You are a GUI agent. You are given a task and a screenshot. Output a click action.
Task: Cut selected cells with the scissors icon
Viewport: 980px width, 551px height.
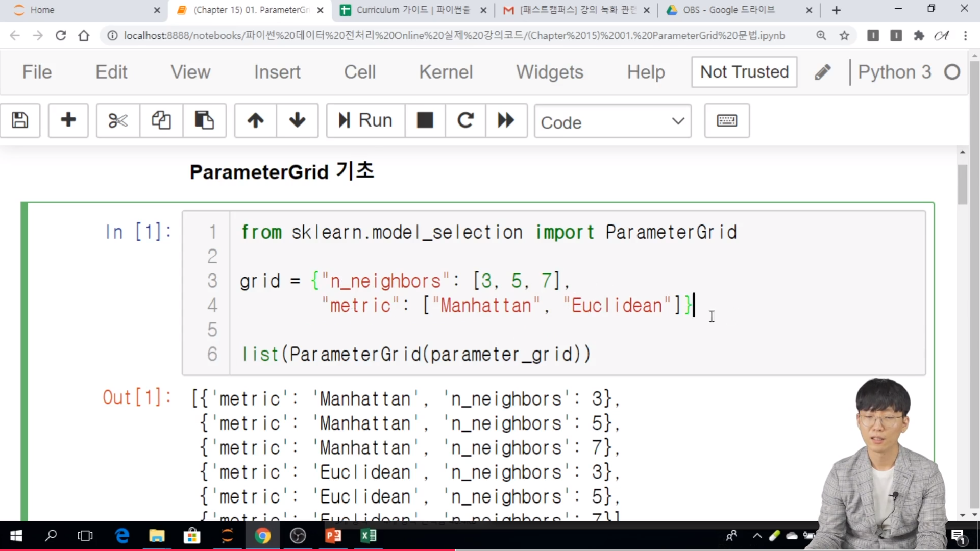tap(118, 121)
